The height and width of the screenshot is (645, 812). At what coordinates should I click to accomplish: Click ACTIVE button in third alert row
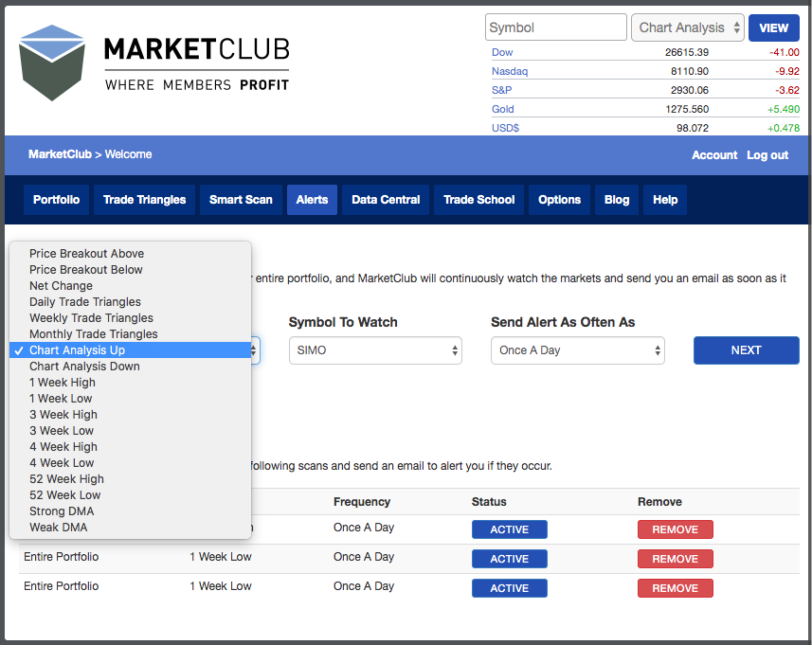(x=510, y=588)
